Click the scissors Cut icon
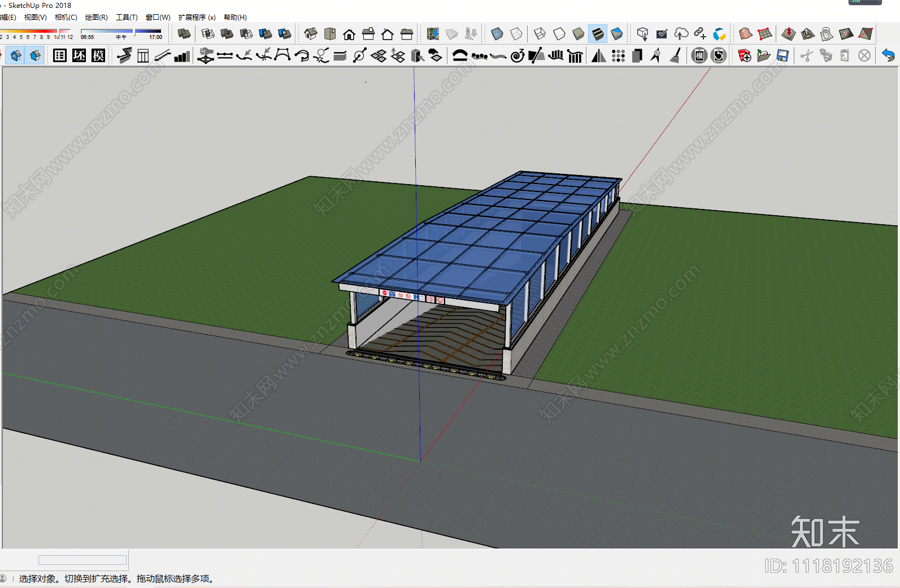The width and height of the screenshot is (900, 588). click(x=807, y=55)
